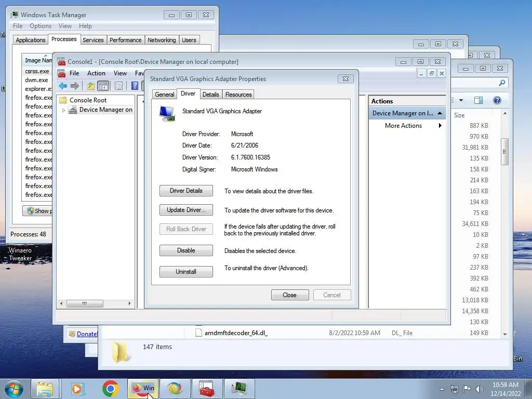Open Windows Explorer from the taskbar
This screenshot has width=532, height=399.
[45, 389]
